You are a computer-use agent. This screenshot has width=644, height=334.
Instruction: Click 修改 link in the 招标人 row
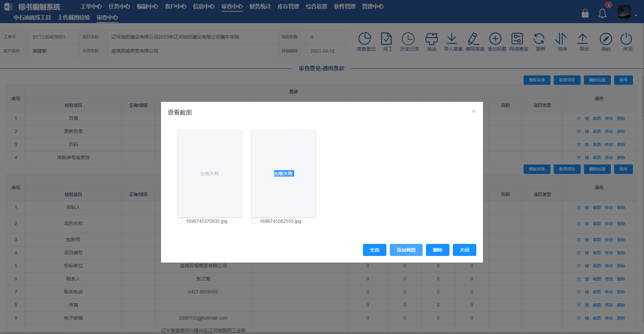[609, 208]
